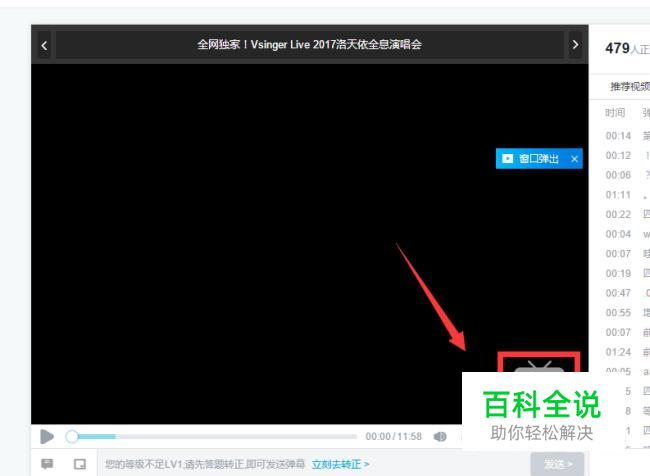Select danmaku row at 01:24
The image size is (650, 476).
(x=627, y=352)
